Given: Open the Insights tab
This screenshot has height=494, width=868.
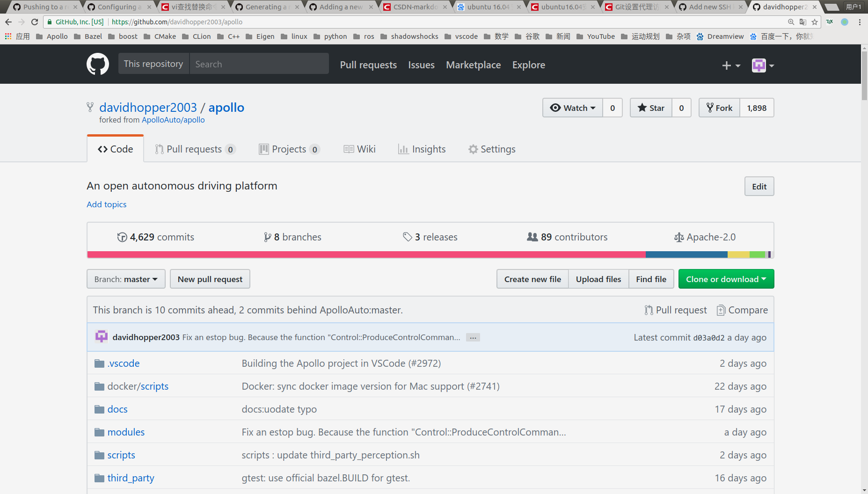Looking at the screenshot, I should (x=422, y=149).
